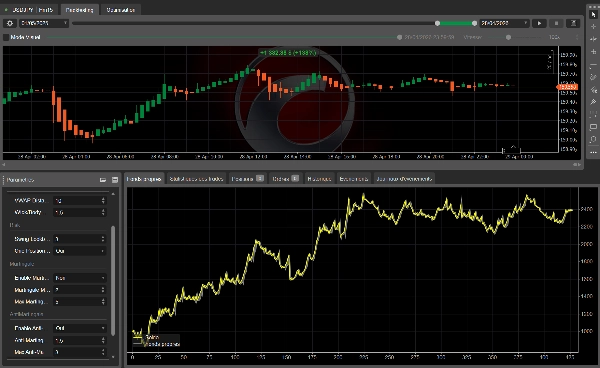Open the three-dots more tools menu in right toolbar

pos(593,152)
